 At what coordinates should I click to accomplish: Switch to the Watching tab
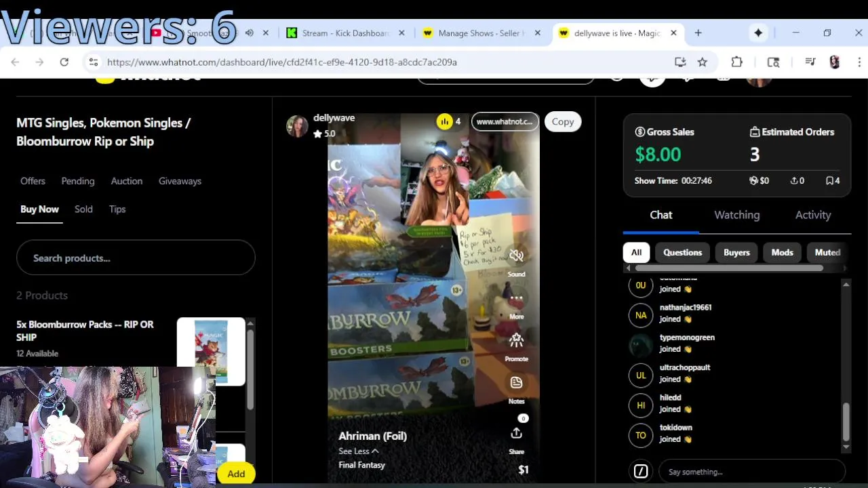click(736, 215)
